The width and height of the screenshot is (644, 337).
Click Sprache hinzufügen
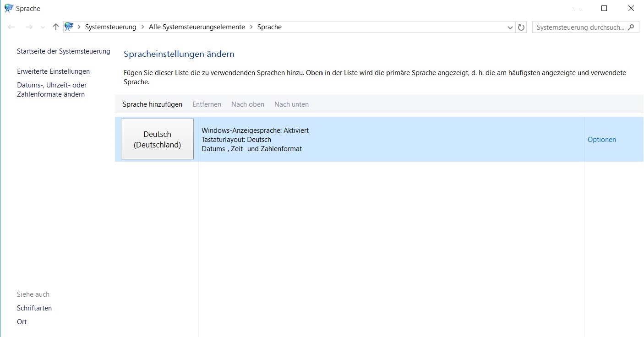pyautogui.click(x=153, y=104)
